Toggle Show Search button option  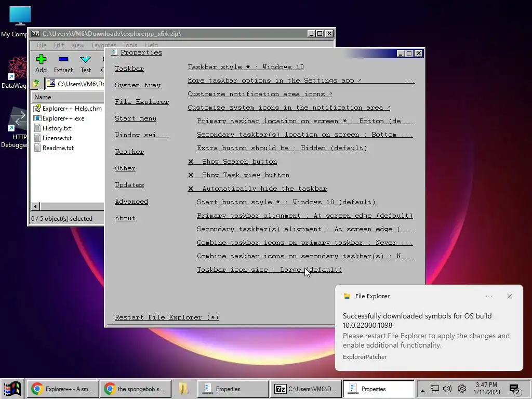(x=232, y=162)
